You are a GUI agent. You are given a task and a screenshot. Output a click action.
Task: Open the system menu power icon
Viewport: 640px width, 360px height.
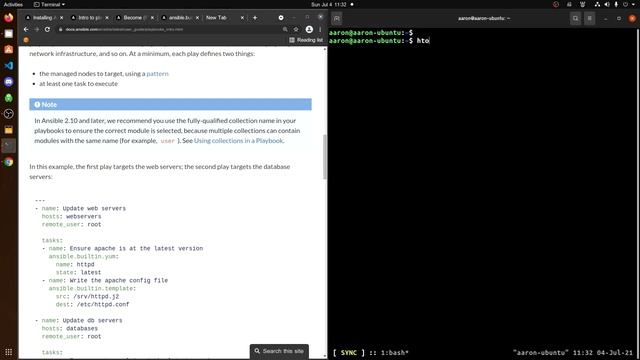(x=626, y=4)
